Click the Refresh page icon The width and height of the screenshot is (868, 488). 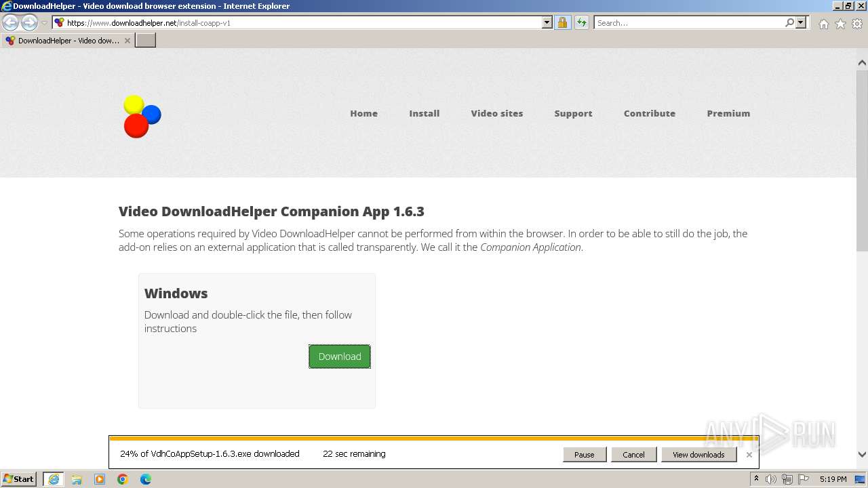(x=581, y=22)
